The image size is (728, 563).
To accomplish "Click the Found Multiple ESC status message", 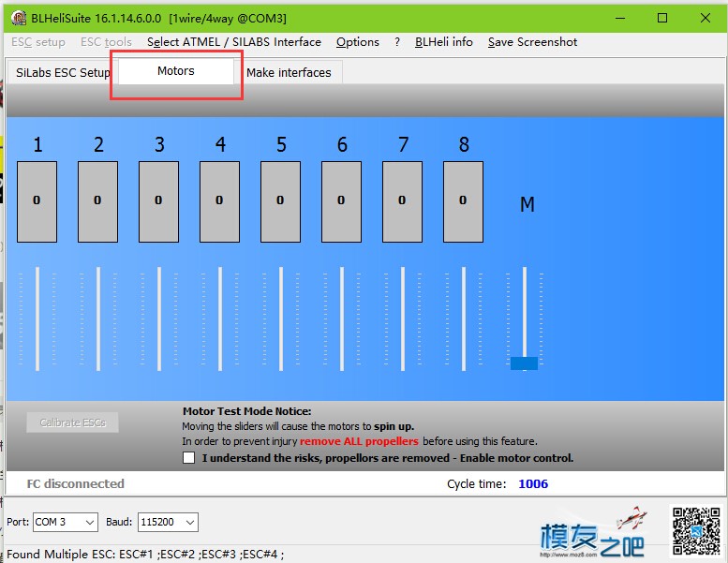I will pos(145,555).
